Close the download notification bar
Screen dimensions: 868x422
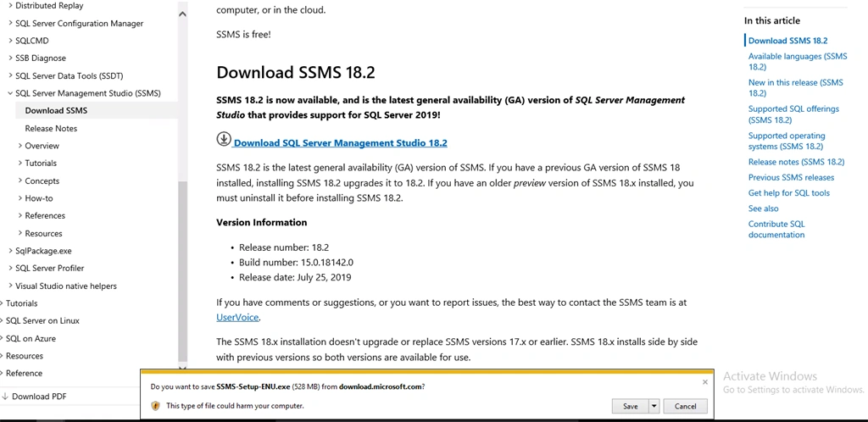click(x=704, y=382)
